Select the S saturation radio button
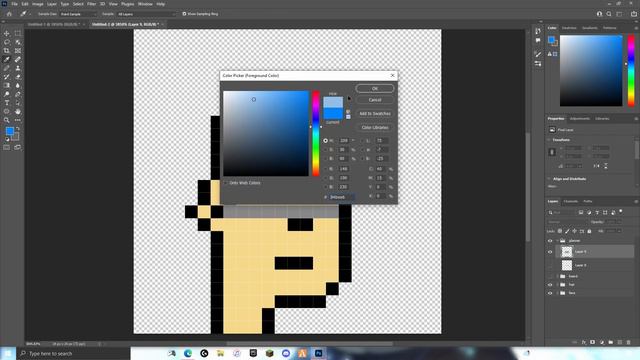Image resolution: width=640 pixels, height=360 pixels. point(325,150)
